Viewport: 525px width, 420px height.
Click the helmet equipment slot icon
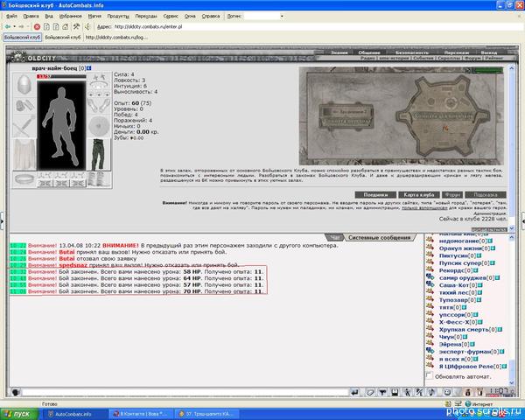point(24,85)
